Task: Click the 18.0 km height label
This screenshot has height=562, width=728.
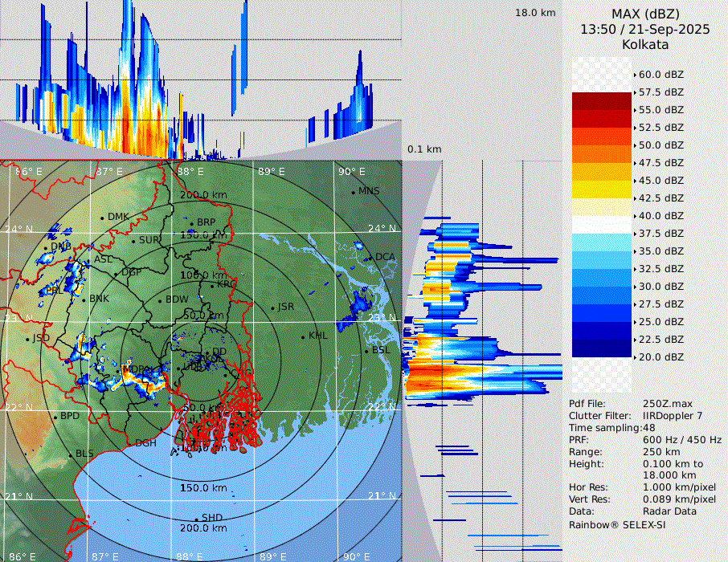Action: pos(535,13)
